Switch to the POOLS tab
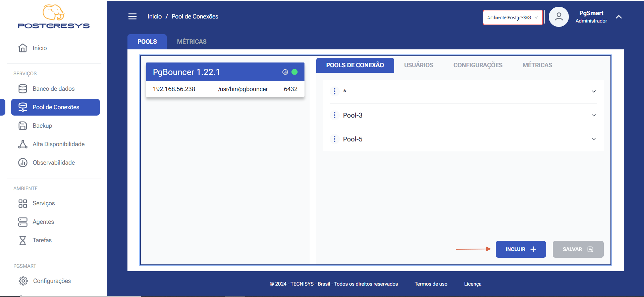Image resolution: width=644 pixels, height=297 pixels. click(147, 42)
